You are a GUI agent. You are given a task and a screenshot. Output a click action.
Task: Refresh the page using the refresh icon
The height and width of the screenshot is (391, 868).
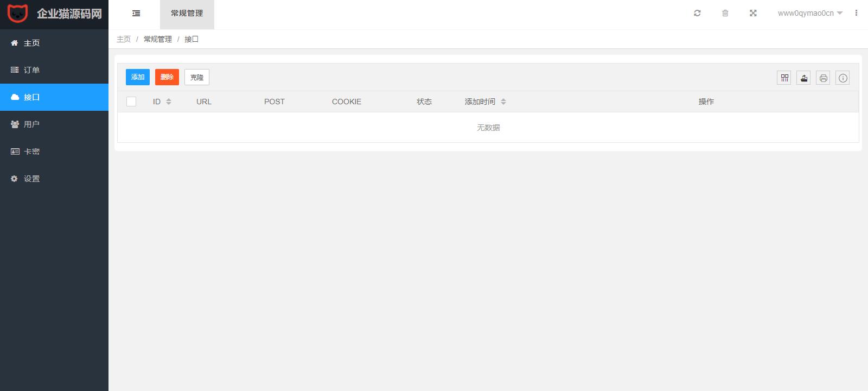(697, 13)
